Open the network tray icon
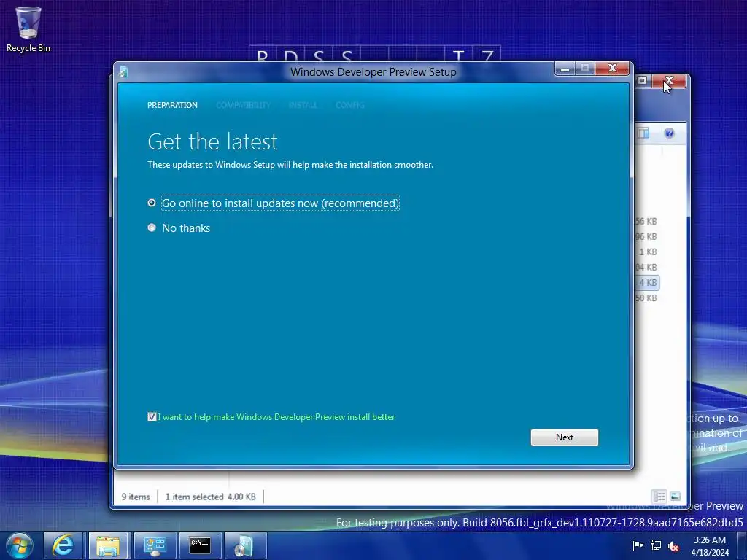 (656, 545)
